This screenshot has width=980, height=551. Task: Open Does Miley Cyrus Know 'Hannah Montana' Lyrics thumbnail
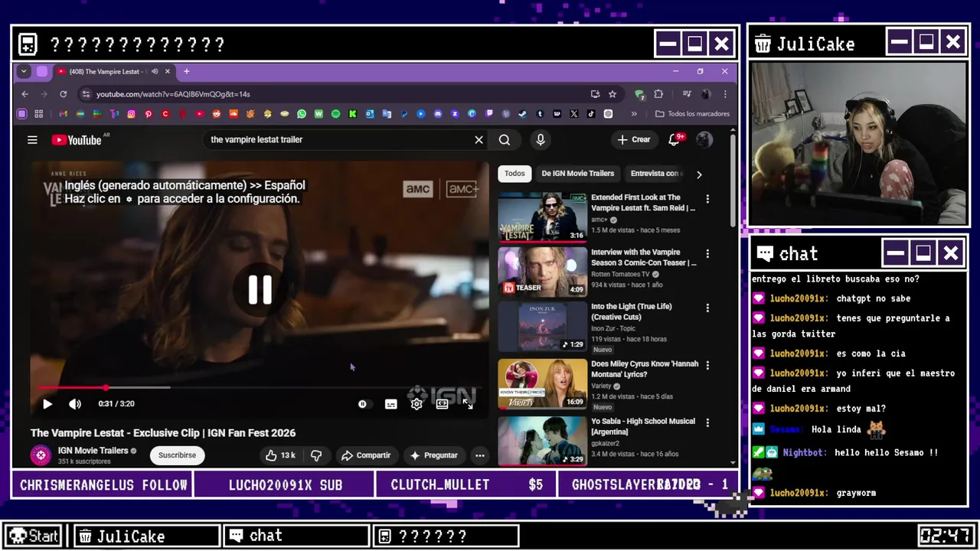pos(543,384)
